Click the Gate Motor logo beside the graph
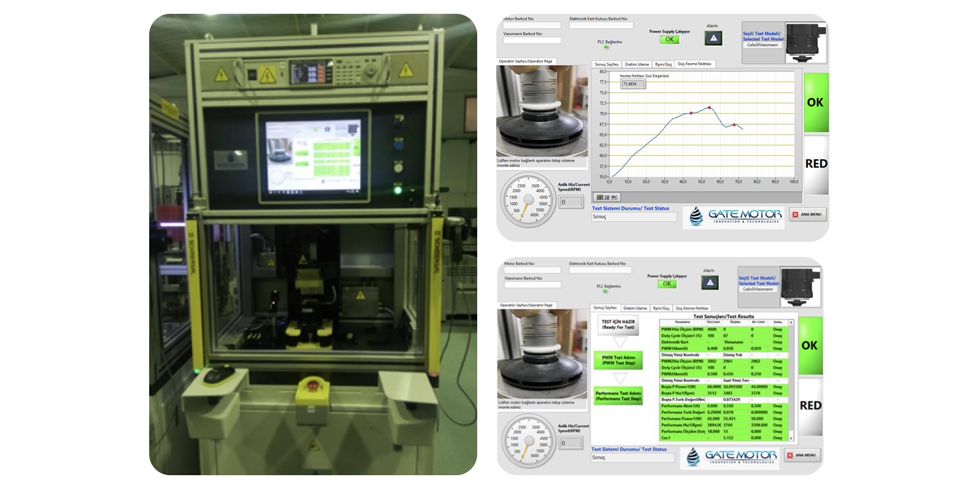This screenshot has height=489, width=980. [734, 218]
